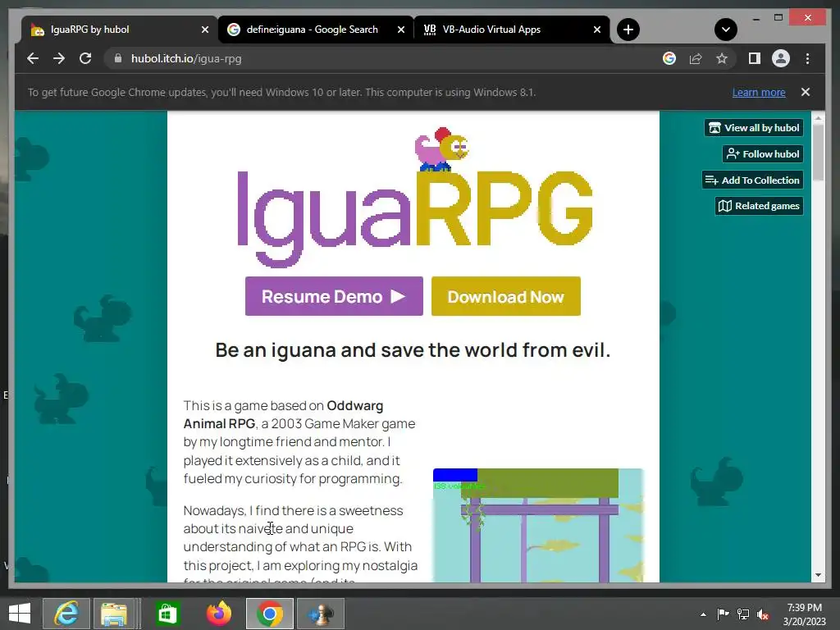
Task: Click the Download Now button
Action: pyautogui.click(x=505, y=296)
